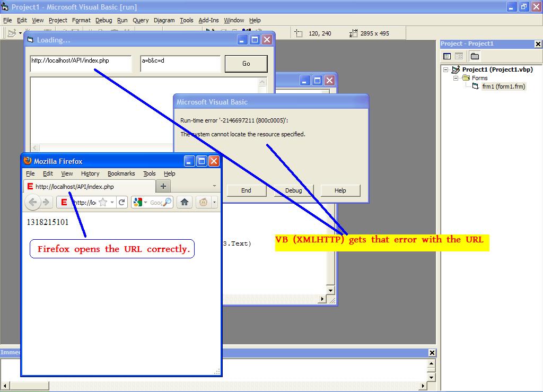
Task: Open Google search engine dropdown
Action: click(141, 202)
